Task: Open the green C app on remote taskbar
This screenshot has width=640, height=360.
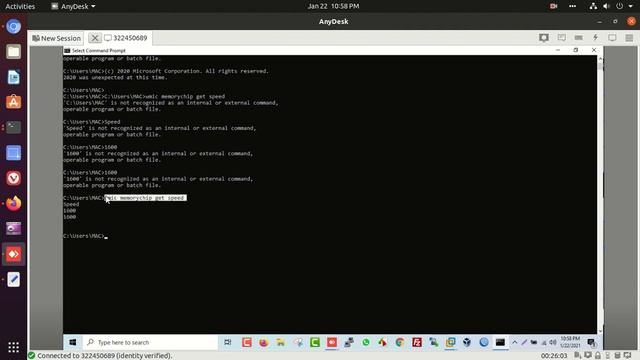Action: tap(315, 342)
